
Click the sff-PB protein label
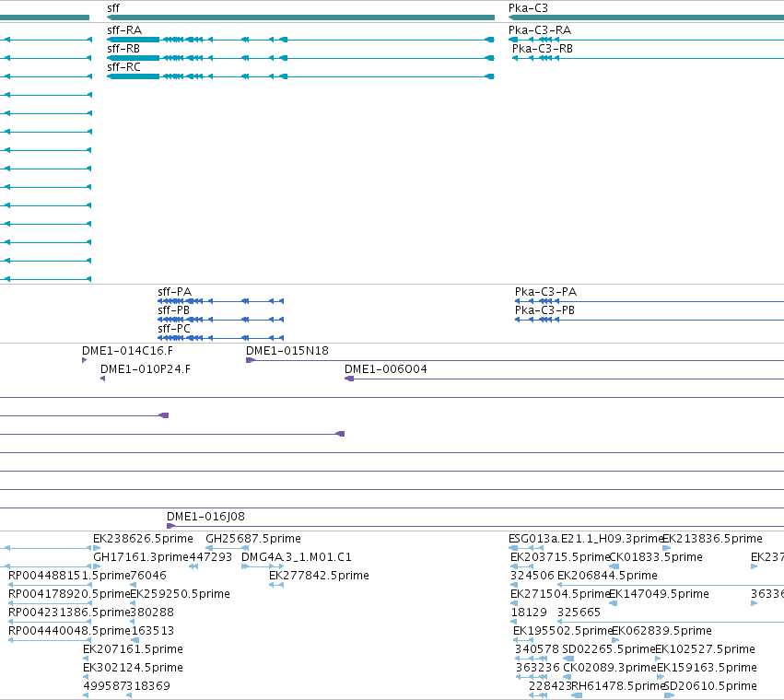[x=173, y=310]
